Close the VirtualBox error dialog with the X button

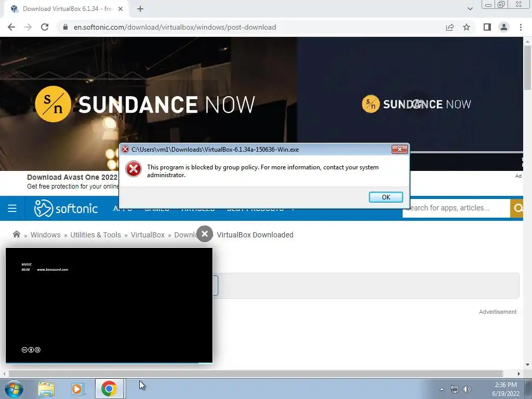point(400,149)
